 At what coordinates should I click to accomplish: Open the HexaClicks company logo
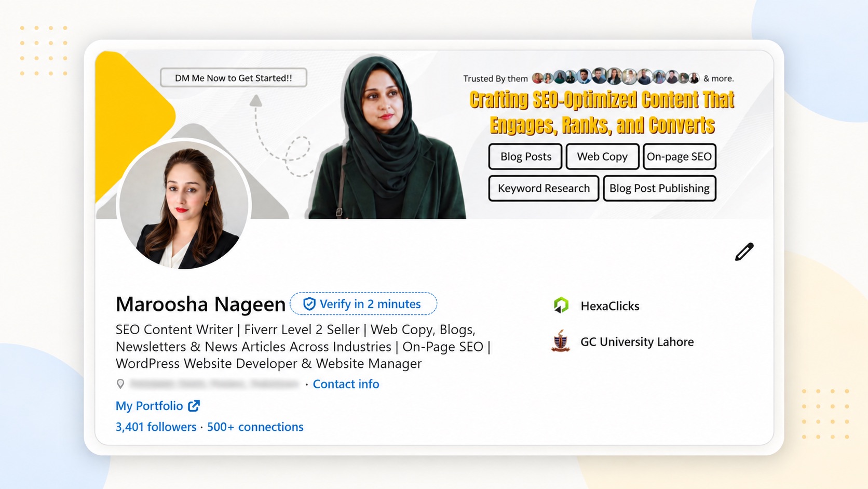pos(561,306)
